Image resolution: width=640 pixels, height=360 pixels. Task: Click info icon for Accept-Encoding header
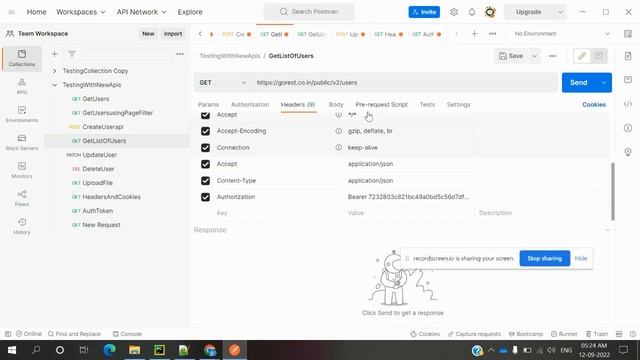338,131
